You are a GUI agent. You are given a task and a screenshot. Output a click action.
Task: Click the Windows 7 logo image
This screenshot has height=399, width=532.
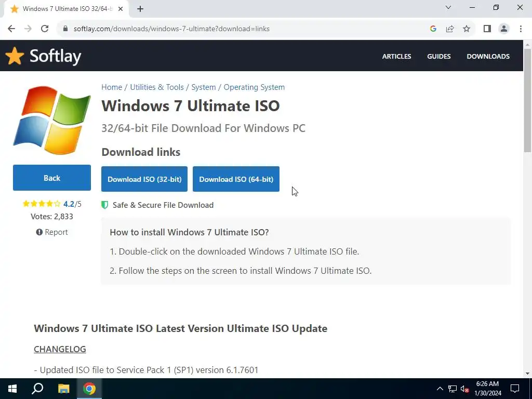point(52,120)
